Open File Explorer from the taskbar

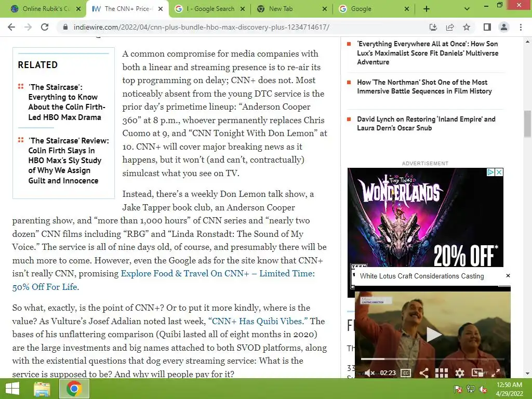pyautogui.click(x=42, y=389)
